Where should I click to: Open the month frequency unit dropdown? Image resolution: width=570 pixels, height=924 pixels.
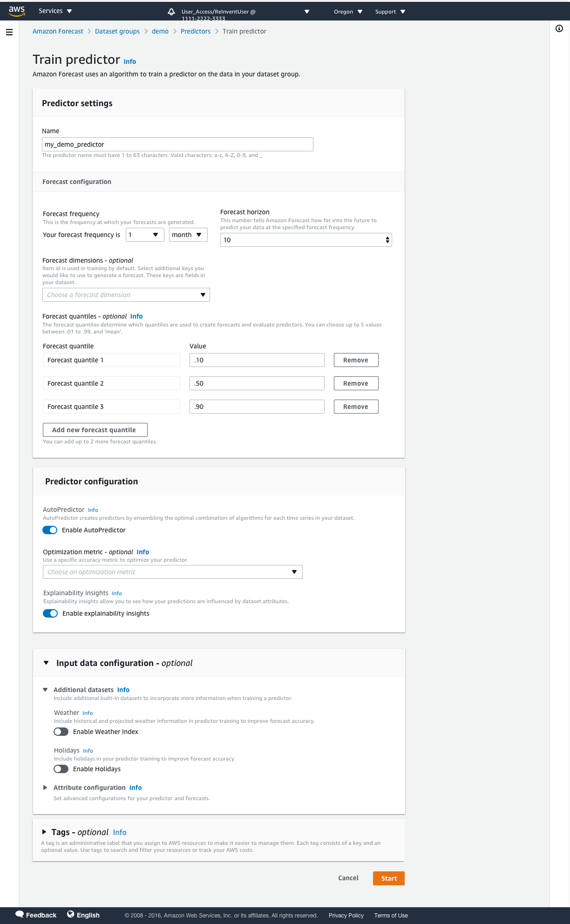pyautogui.click(x=188, y=235)
